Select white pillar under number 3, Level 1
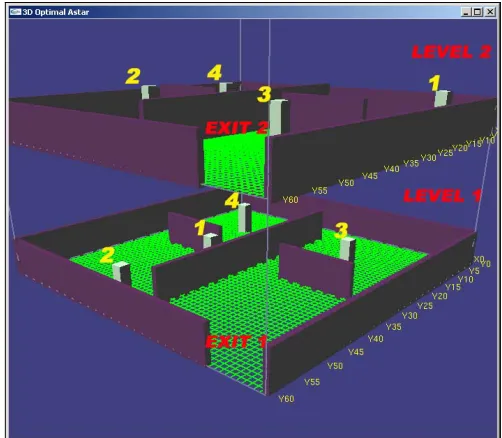The height and width of the screenshot is (438, 502). (347, 249)
